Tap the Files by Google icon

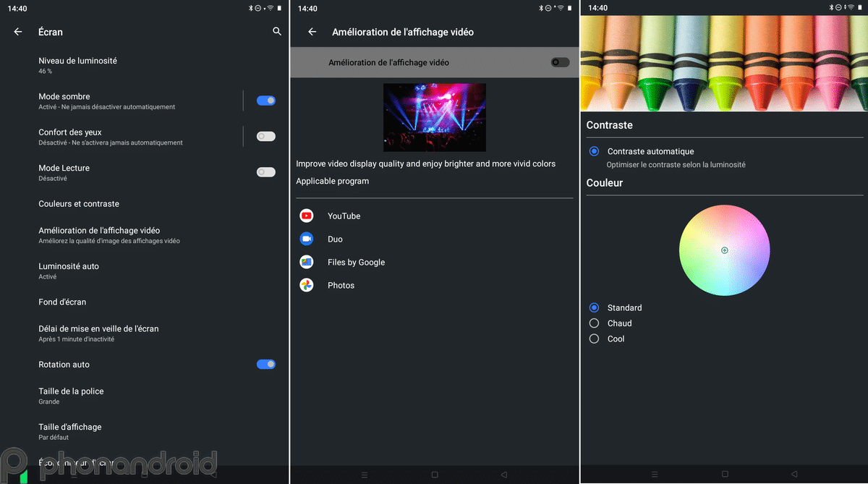307,262
